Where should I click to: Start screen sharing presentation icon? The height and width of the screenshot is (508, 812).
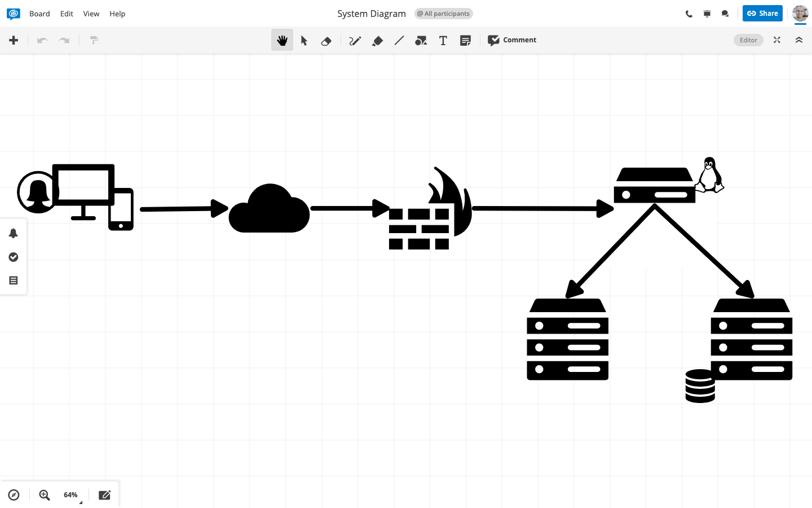pos(707,14)
